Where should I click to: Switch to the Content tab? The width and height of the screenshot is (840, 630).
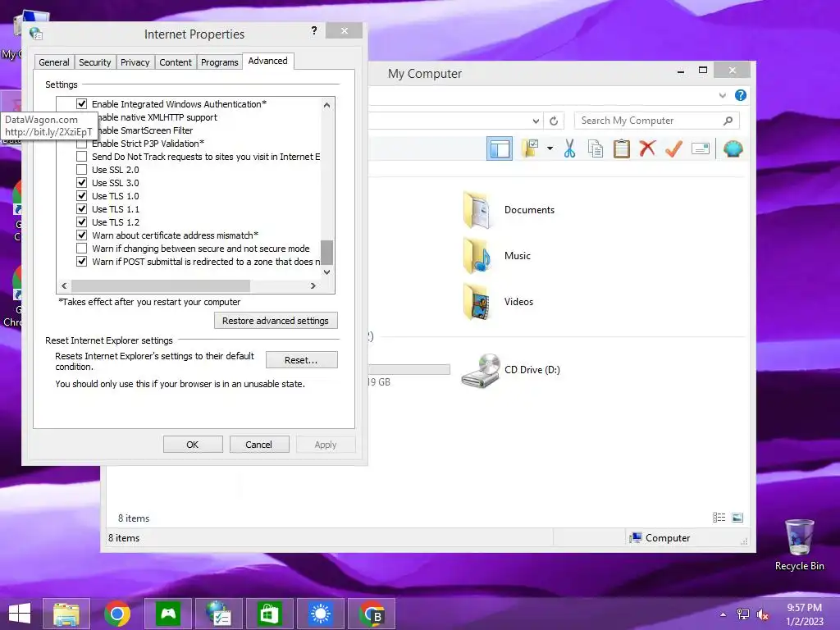pyautogui.click(x=176, y=62)
